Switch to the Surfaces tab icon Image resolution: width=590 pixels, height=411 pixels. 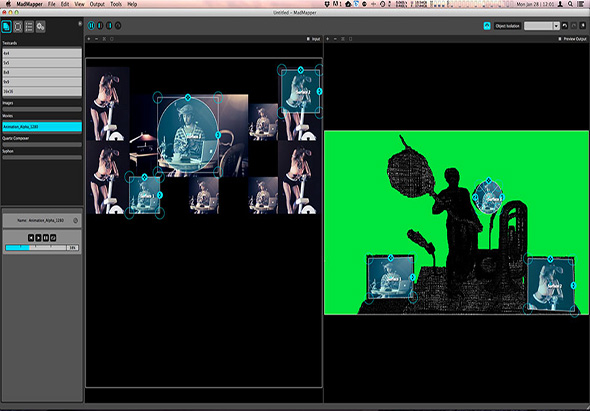point(18,27)
